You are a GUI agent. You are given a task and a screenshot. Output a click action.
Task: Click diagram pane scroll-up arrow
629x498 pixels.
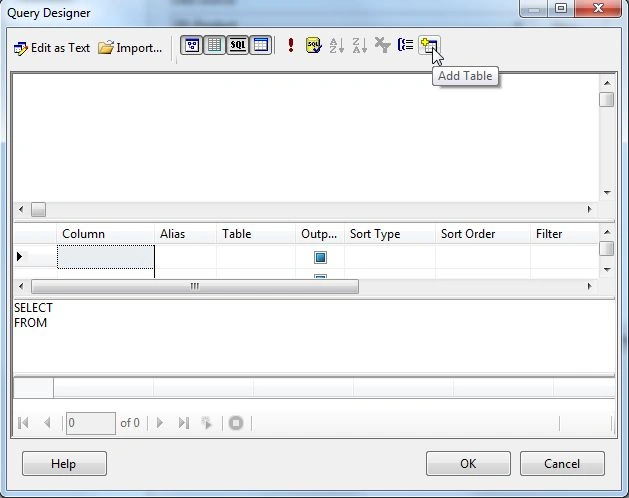[x=607, y=83]
